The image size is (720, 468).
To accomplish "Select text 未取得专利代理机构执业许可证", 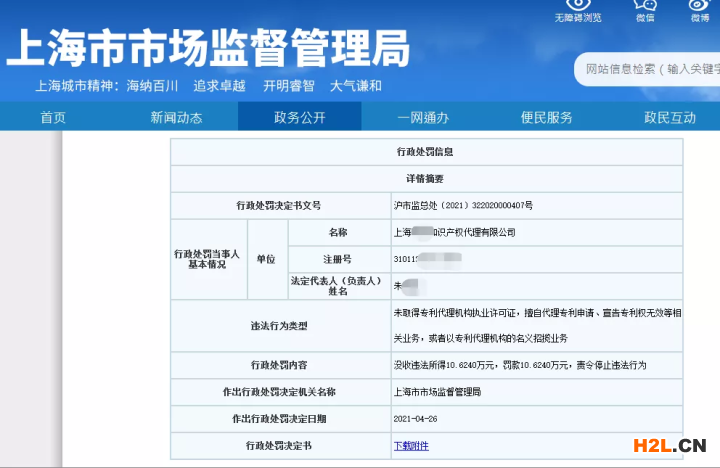I will coord(457,313).
